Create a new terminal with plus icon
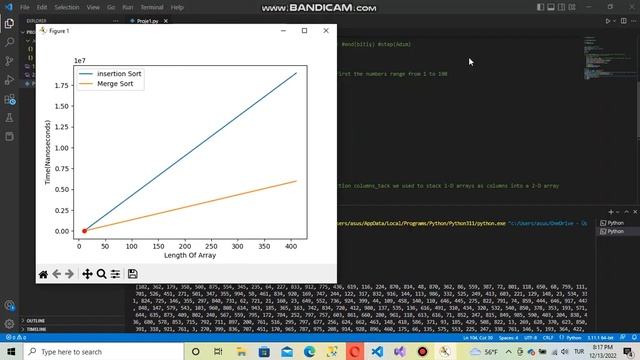Screen dimensions: 640x360 point(611,212)
